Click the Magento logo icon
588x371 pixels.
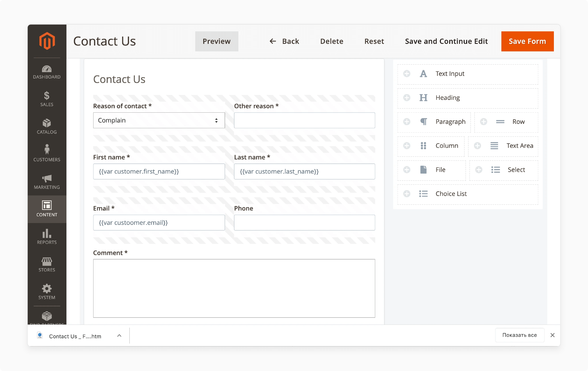click(47, 41)
